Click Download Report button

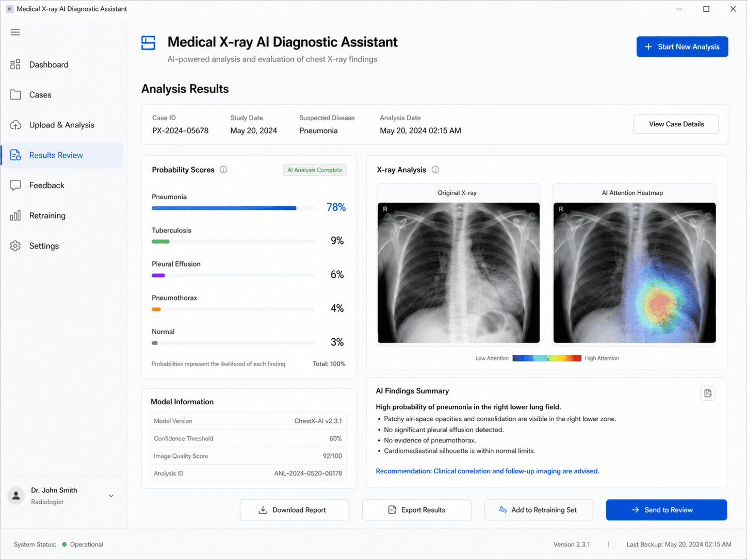[x=295, y=510]
